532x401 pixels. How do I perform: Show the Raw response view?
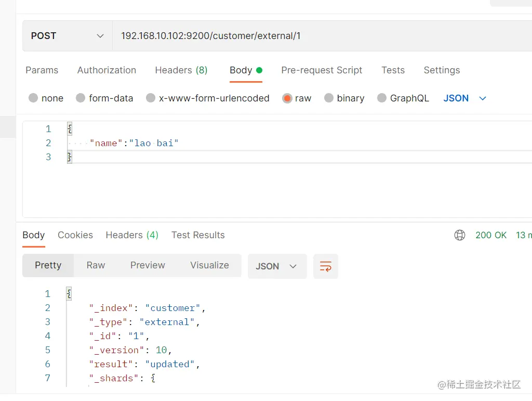[96, 265]
